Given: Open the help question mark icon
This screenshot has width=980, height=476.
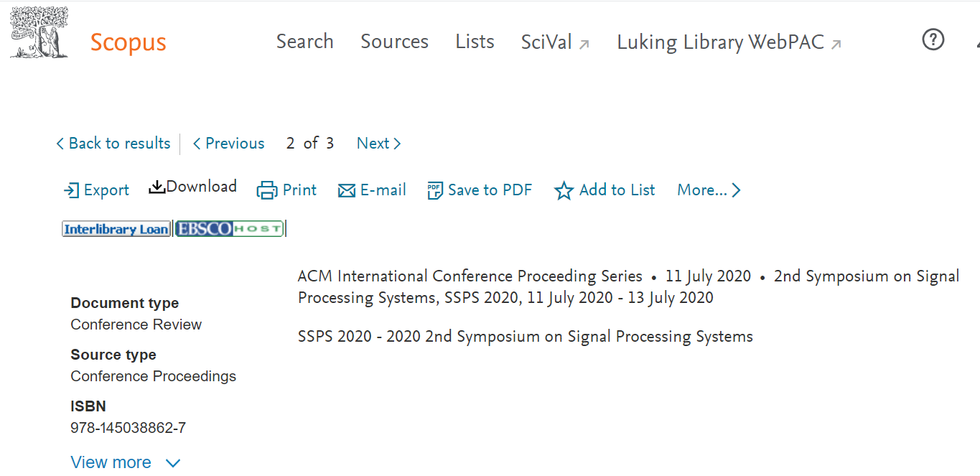Looking at the screenshot, I should click(933, 39).
